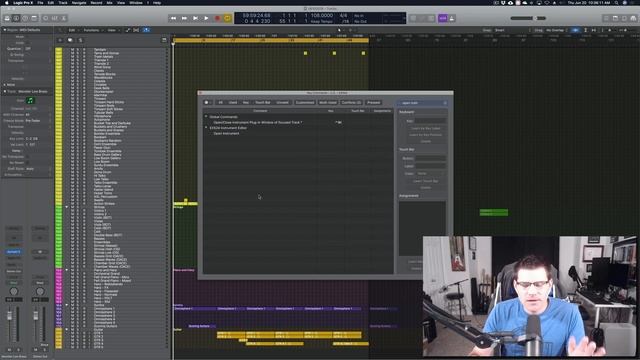Click the duplicate track button

(70, 40)
